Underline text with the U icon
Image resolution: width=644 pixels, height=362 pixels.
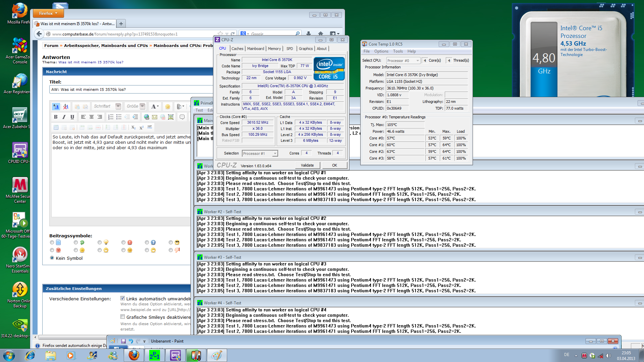pyautogui.click(x=72, y=117)
